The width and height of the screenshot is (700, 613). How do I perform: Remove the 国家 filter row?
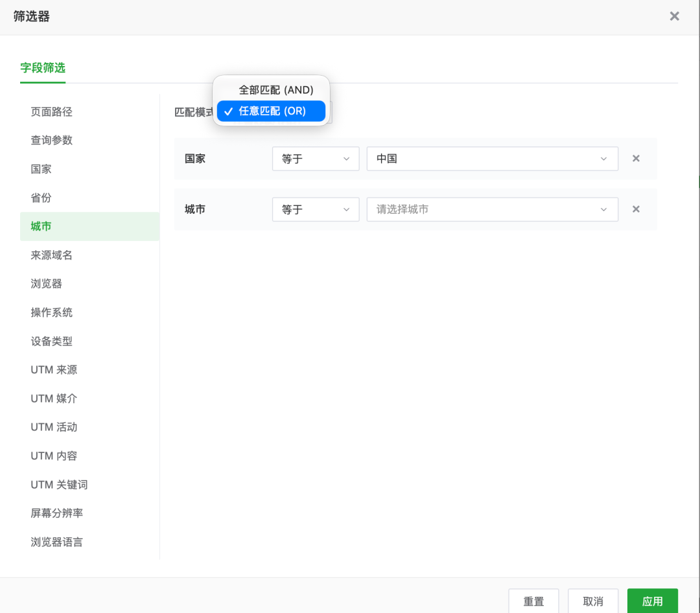point(636,159)
